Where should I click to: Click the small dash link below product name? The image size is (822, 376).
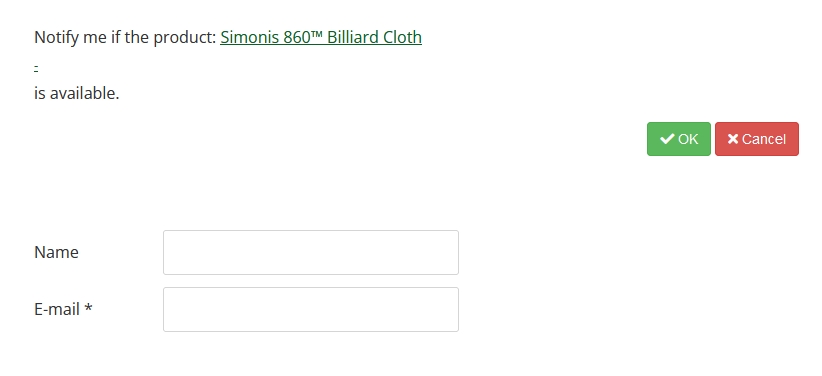point(36,68)
